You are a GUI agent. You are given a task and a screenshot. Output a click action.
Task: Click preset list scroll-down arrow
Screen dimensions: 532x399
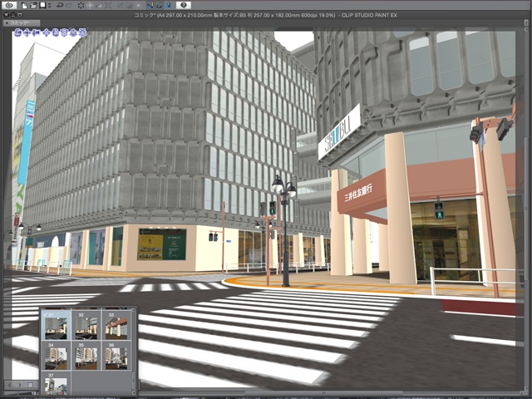(x=134, y=393)
